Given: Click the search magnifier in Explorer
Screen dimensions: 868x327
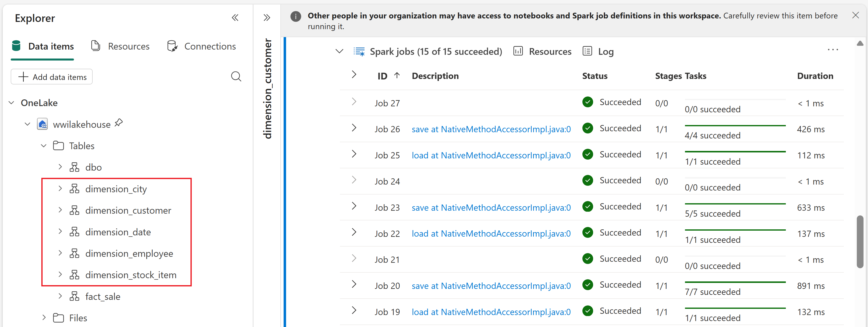Looking at the screenshot, I should pos(236,76).
